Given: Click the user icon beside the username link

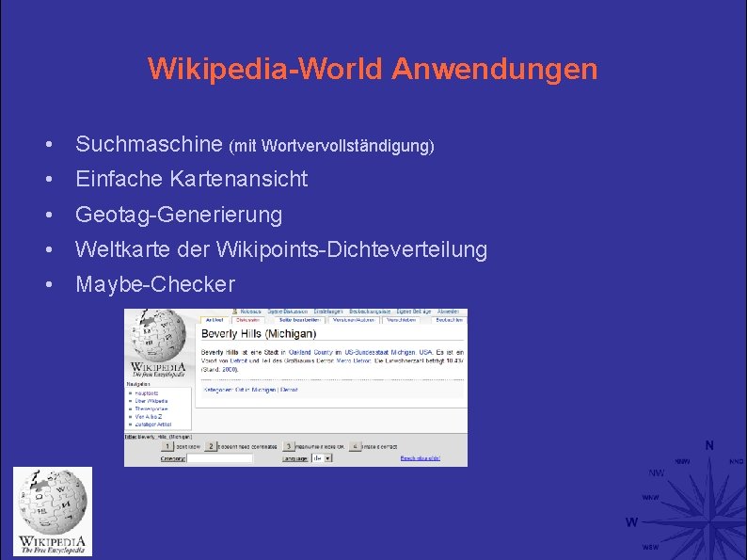Looking at the screenshot, I should 235,312.
